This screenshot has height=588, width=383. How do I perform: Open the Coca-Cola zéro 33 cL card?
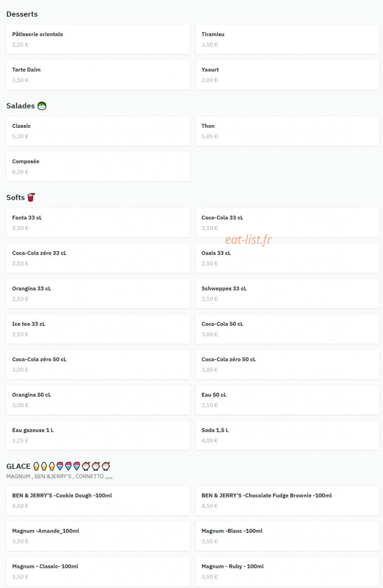click(x=98, y=258)
